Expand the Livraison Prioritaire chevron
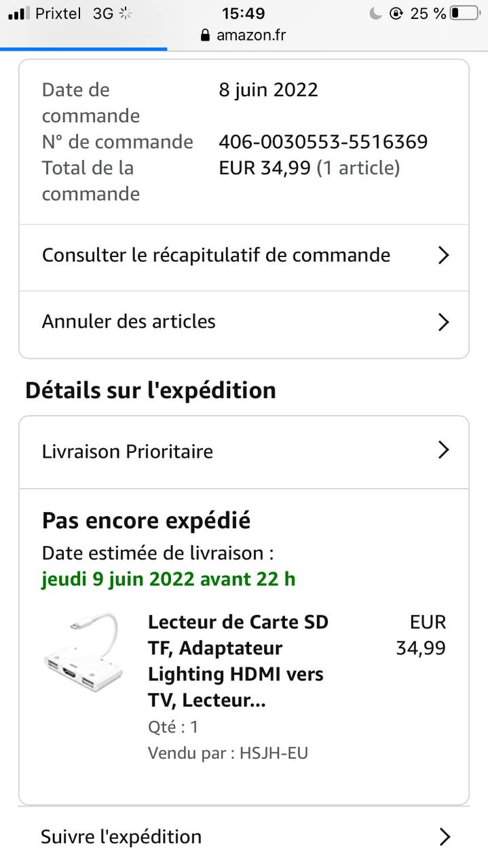 click(x=443, y=450)
